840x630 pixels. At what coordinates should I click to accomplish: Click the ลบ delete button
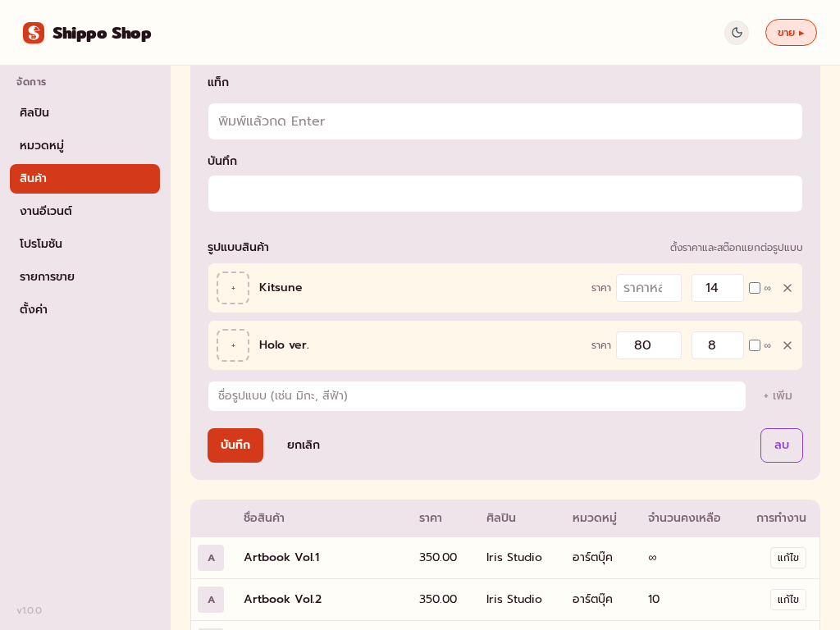782,445
